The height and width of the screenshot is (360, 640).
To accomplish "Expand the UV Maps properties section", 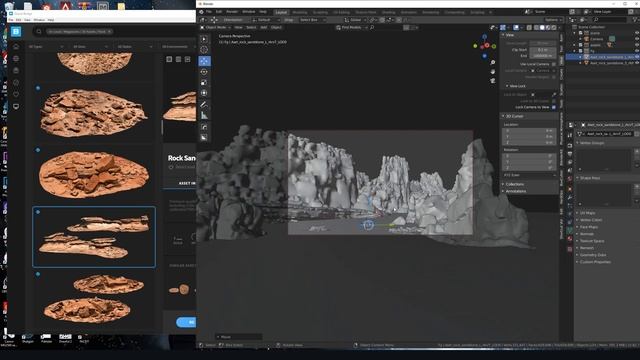I will tap(587, 213).
